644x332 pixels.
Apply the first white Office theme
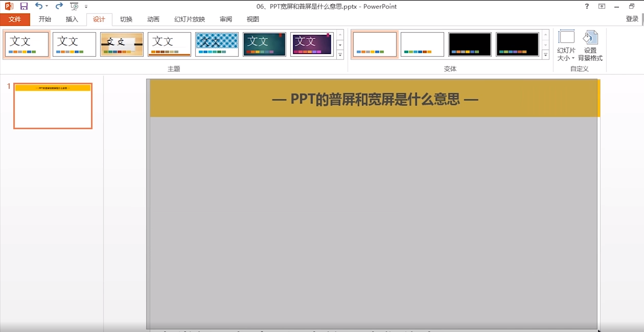[x=27, y=44]
